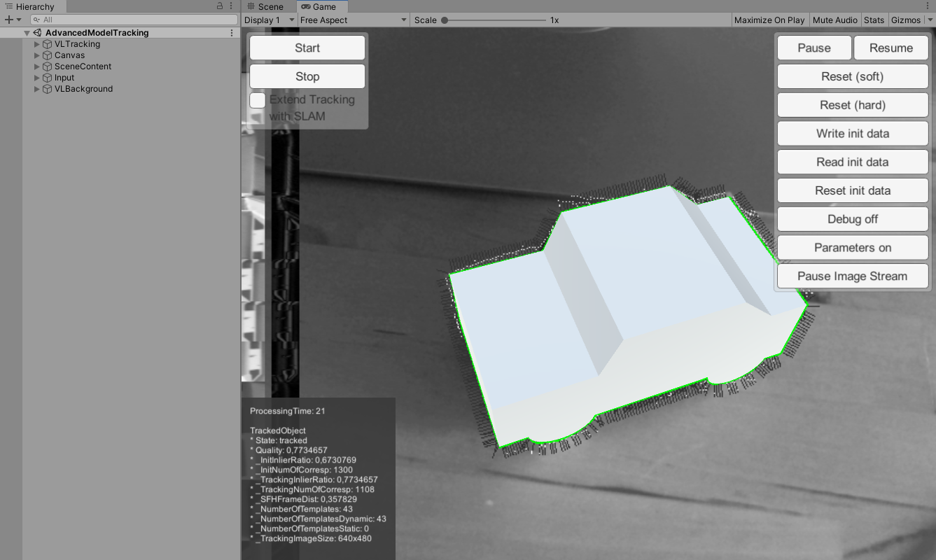Click the Pause Image Stream button
This screenshot has width=936, height=560.
[x=852, y=276]
